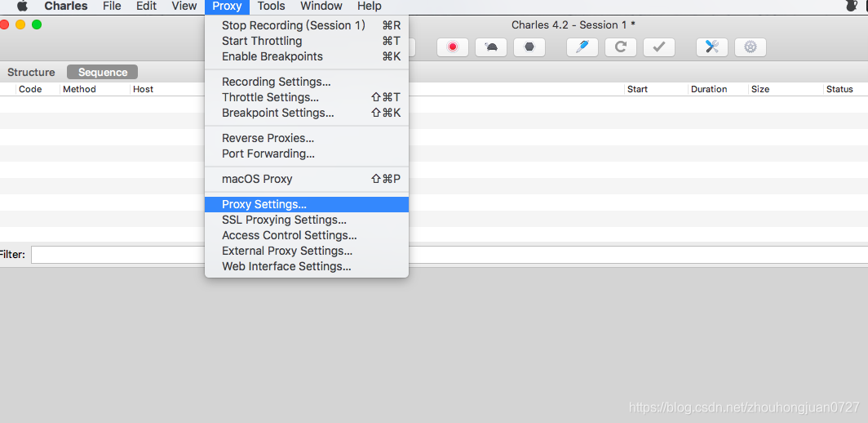This screenshot has width=868, height=423.
Task: Click the yellow minimize window button
Action: pyautogui.click(x=20, y=24)
